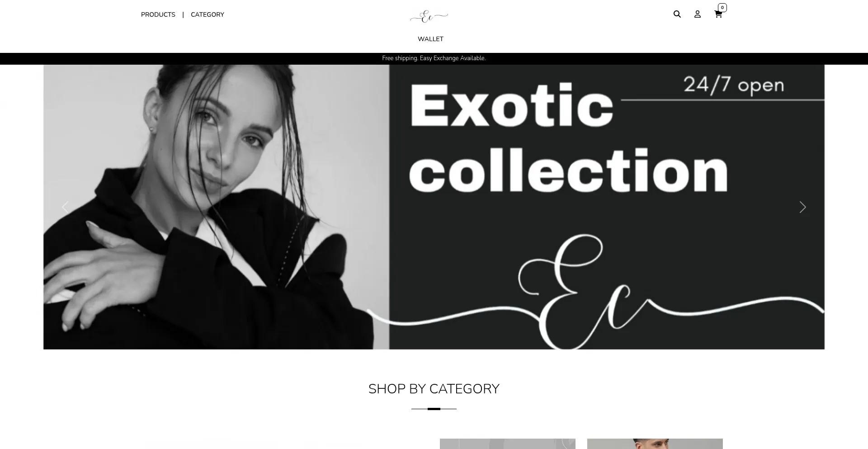Go to previous banner slide arrow

pyautogui.click(x=65, y=207)
